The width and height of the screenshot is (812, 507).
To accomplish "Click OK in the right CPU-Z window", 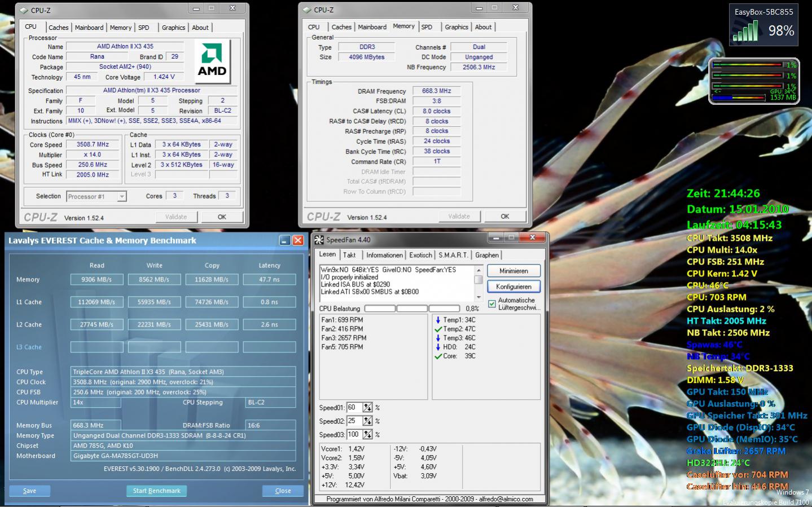I will coord(504,217).
